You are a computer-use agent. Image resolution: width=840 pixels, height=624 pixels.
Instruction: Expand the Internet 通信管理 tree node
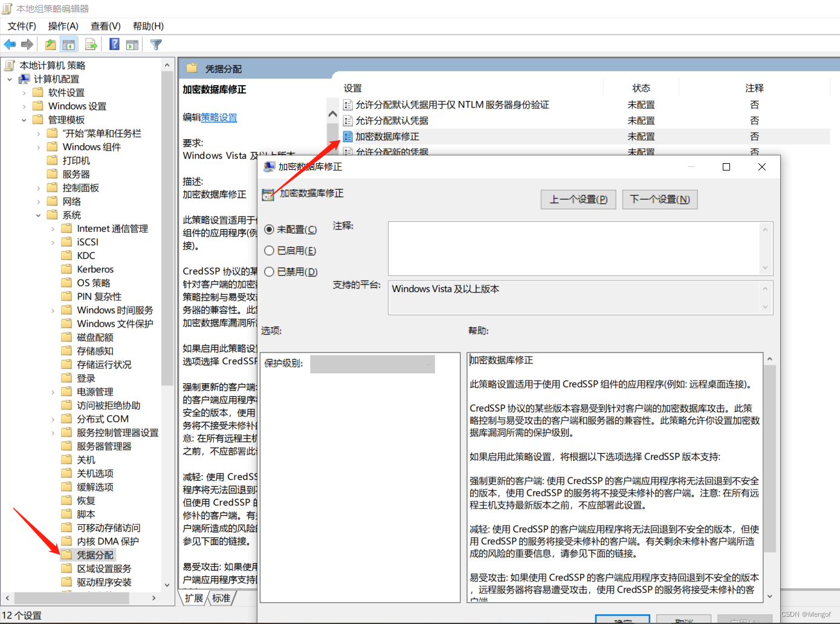(x=53, y=228)
